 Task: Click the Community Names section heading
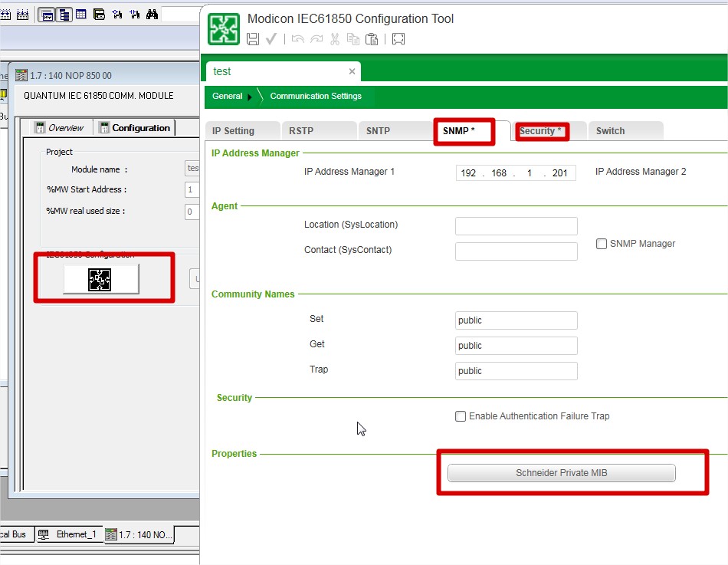click(253, 294)
